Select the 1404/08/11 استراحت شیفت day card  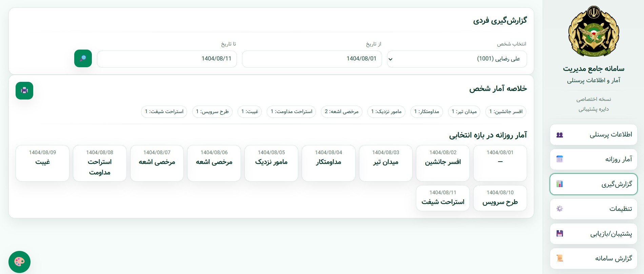pyautogui.click(x=443, y=198)
